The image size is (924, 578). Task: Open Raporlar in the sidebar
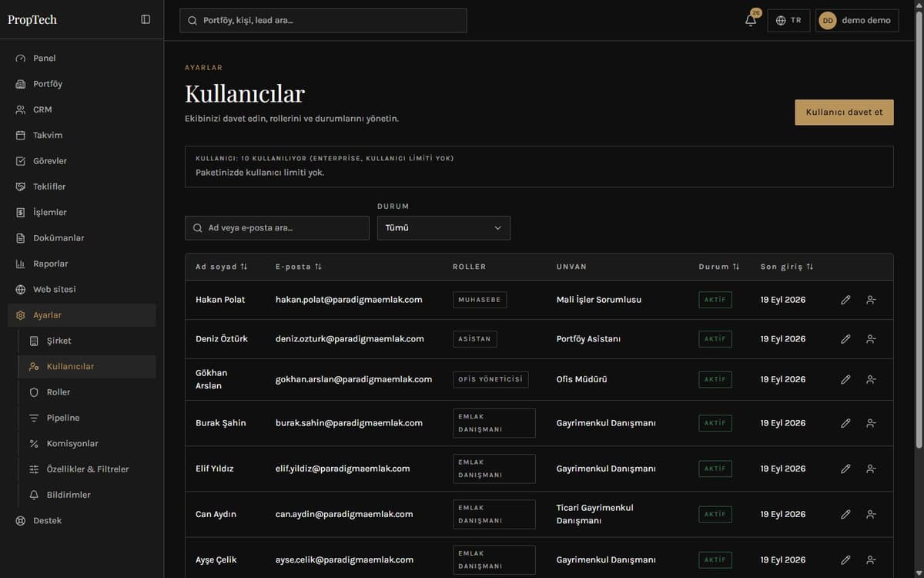82,264
